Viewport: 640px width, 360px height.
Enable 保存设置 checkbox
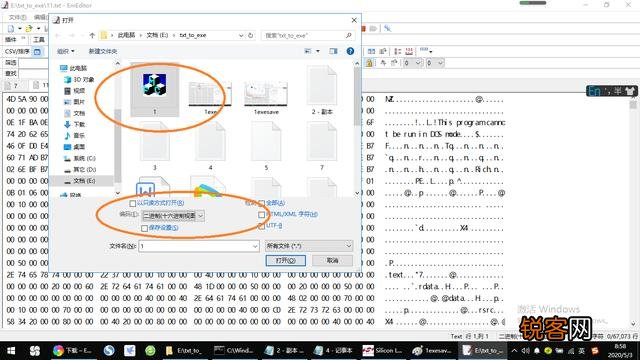pos(144,229)
